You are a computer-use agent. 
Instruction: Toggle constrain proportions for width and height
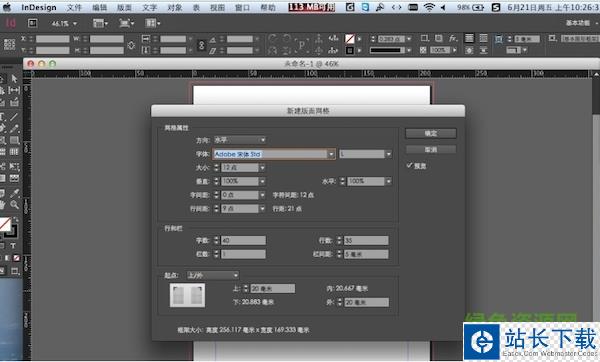click(131, 45)
